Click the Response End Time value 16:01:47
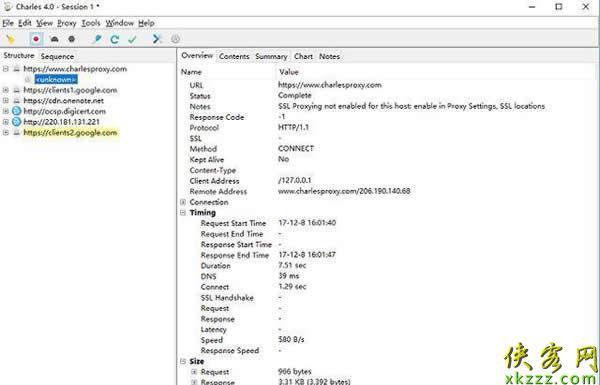This screenshot has height=385, width=600. (x=307, y=254)
